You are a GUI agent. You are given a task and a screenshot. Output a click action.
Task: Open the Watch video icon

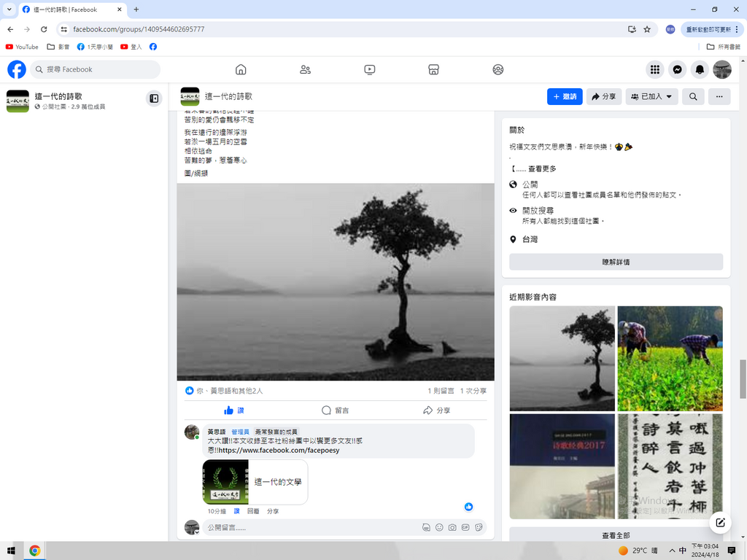click(x=369, y=69)
